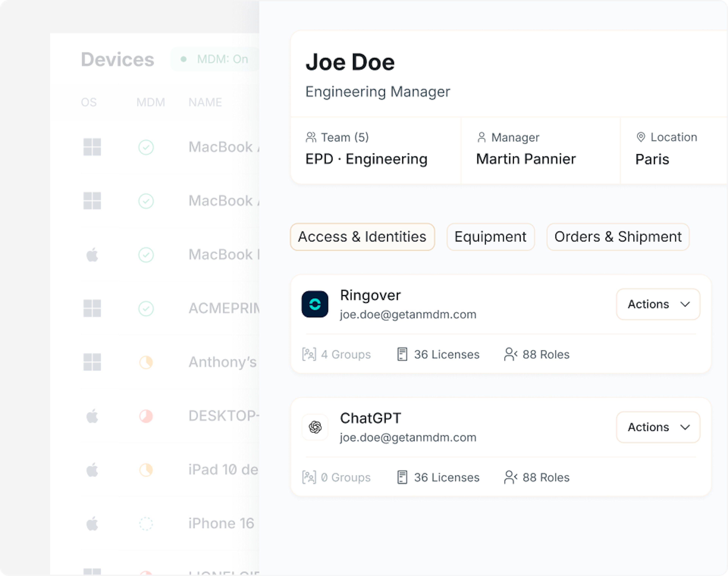
Task: Click Ringover's 36 Licenses document icon
Action: (402, 355)
